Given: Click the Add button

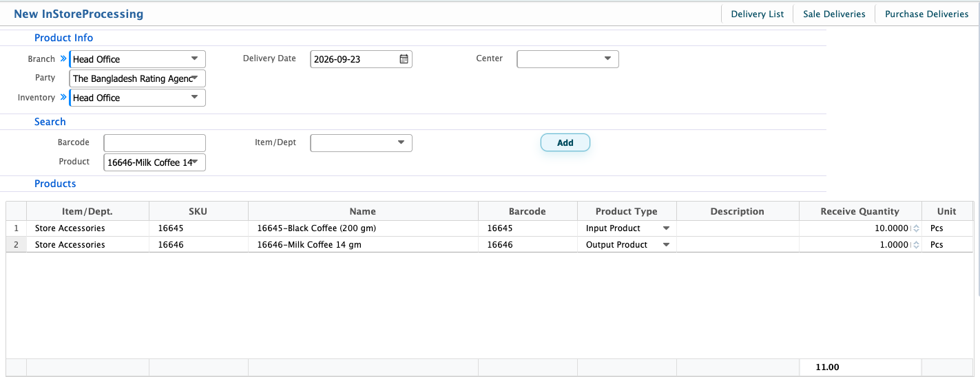Looking at the screenshot, I should click(x=565, y=143).
